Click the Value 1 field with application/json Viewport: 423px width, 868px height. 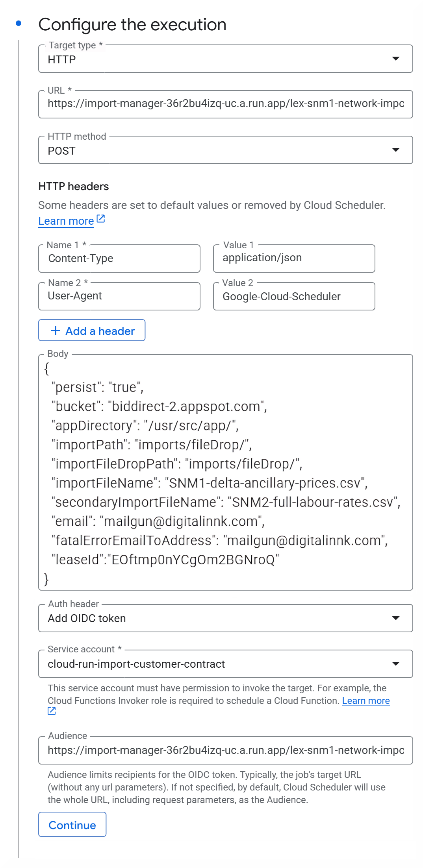pos(294,259)
